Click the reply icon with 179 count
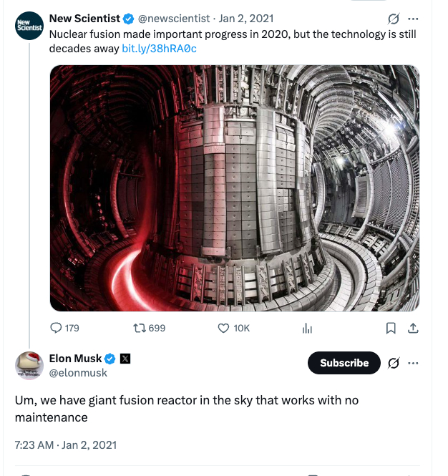The height and width of the screenshot is (476, 448). (57, 328)
